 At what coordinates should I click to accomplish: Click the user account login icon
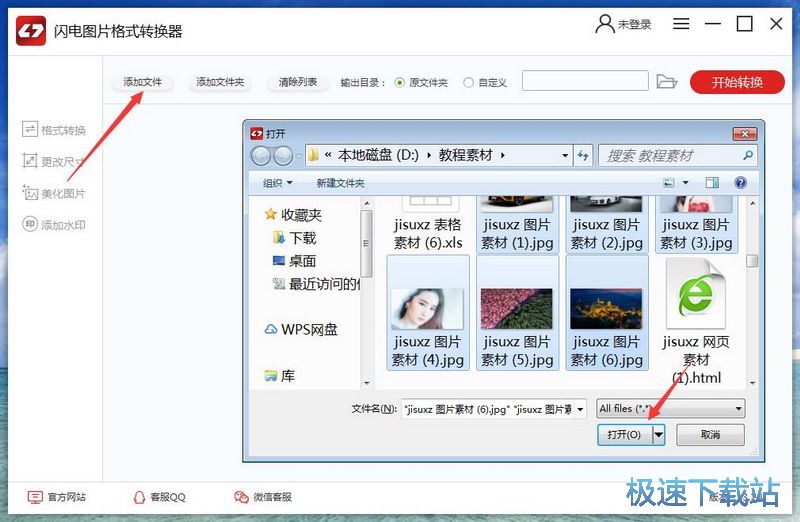click(604, 24)
